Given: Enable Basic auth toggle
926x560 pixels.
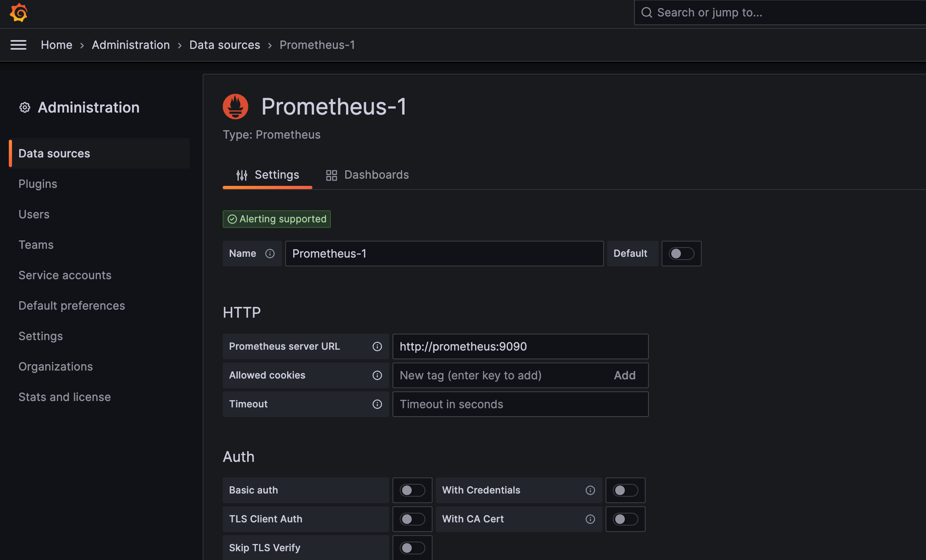Looking at the screenshot, I should coord(412,490).
